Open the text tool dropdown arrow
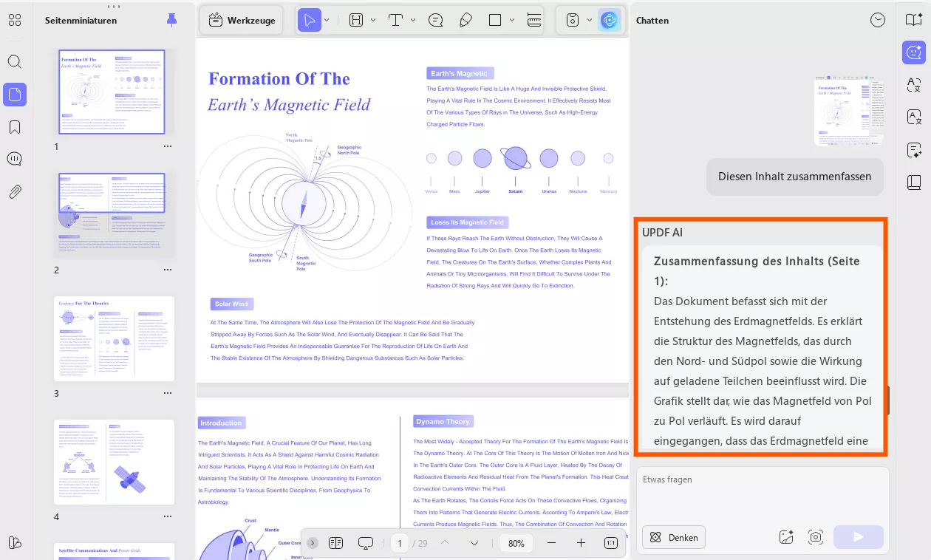931x560 pixels. tap(412, 20)
